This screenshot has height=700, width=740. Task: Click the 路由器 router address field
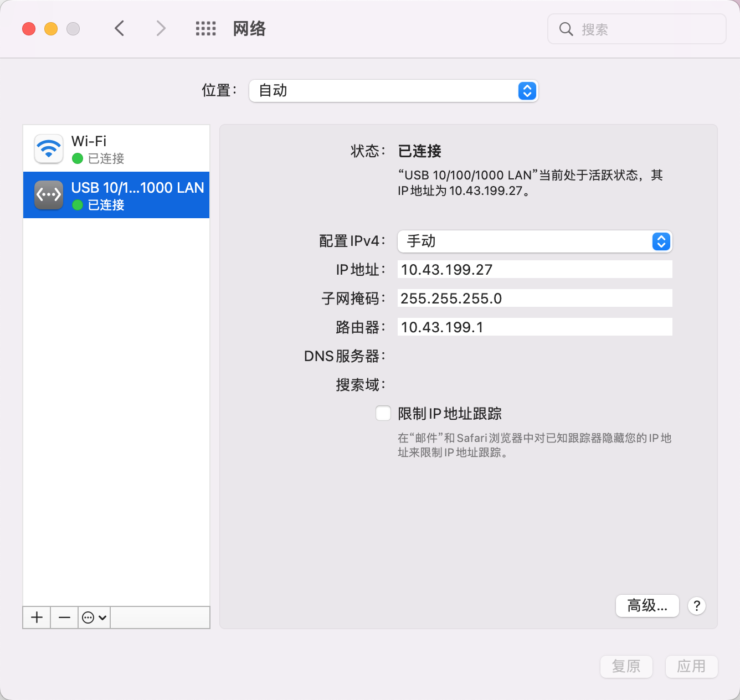(535, 327)
